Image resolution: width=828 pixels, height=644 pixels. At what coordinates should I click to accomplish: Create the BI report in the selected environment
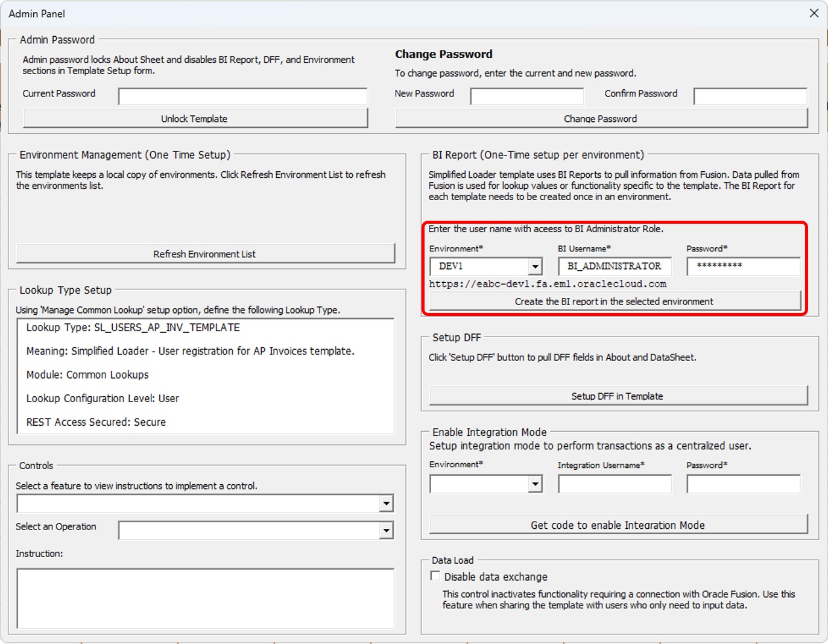pyautogui.click(x=615, y=301)
